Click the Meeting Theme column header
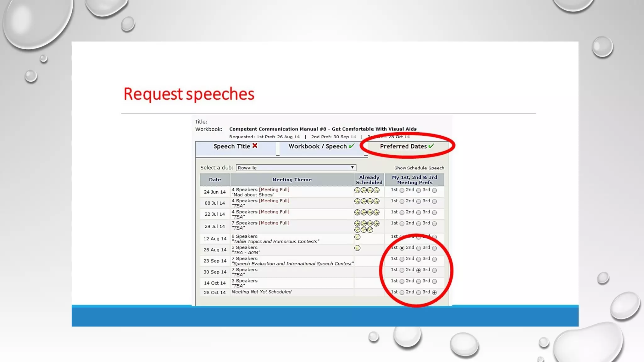 pyautogui.click(x=292, y=180)
